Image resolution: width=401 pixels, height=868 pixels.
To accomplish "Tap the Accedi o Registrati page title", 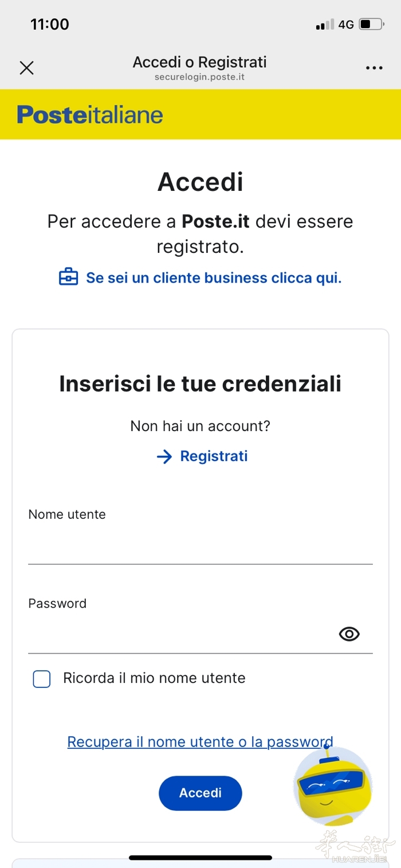I will [x=199, y=62].
